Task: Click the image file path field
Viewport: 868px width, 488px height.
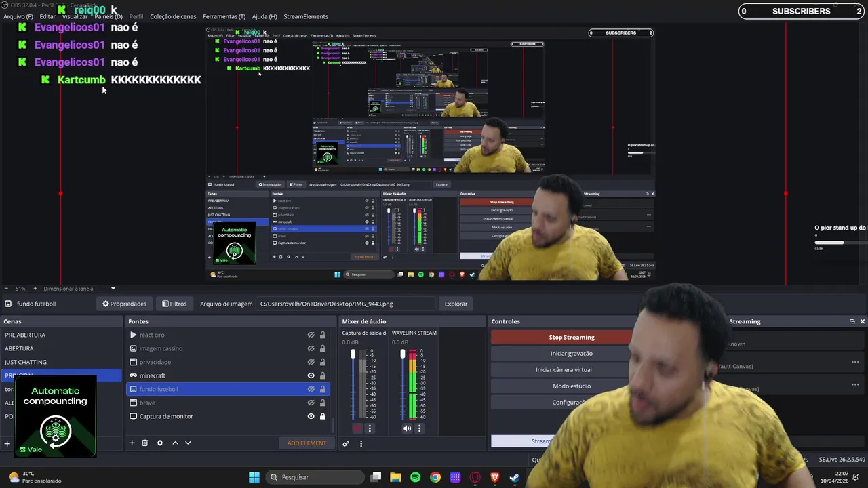Action: (x=346, y=304)
